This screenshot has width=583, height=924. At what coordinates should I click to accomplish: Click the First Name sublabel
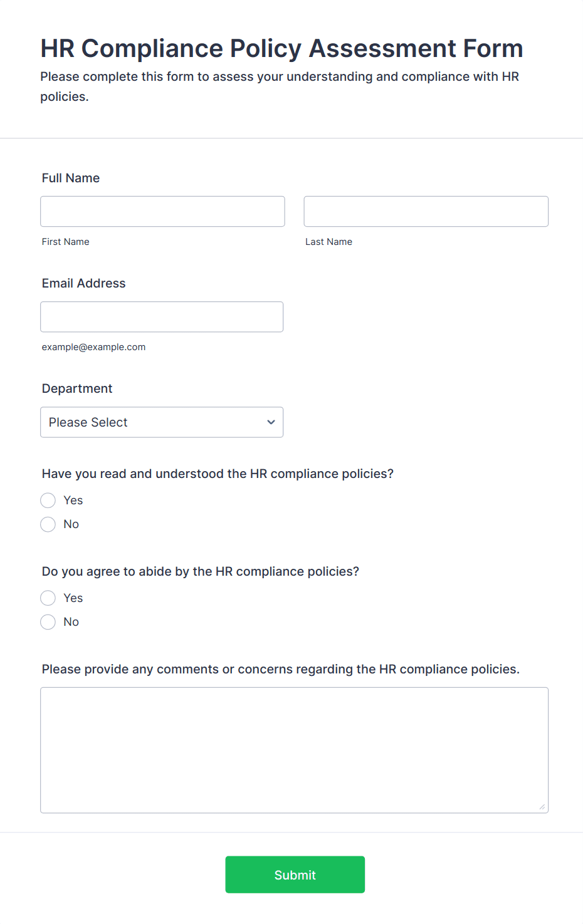(x=66, y=242)
